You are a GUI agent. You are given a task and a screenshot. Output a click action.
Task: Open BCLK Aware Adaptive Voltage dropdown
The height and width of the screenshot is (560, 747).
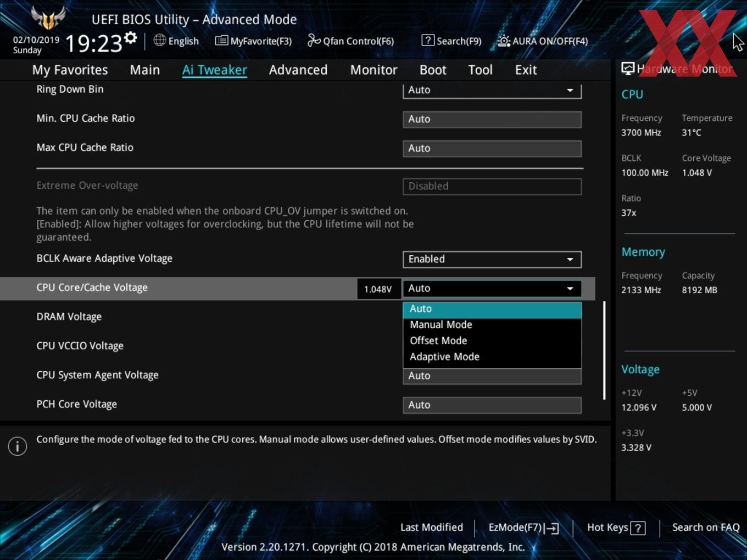492,259
